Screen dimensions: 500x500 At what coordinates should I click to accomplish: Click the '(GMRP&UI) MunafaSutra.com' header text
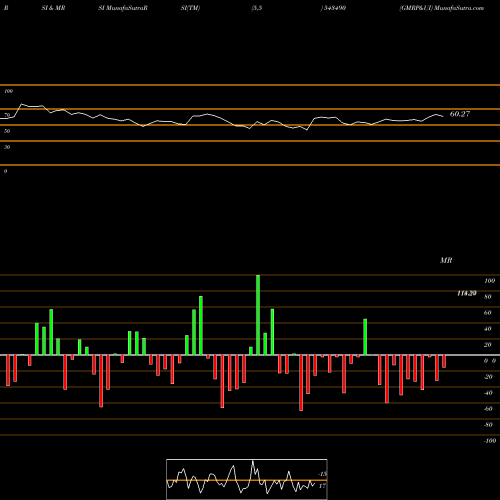(x=442, y=8)
